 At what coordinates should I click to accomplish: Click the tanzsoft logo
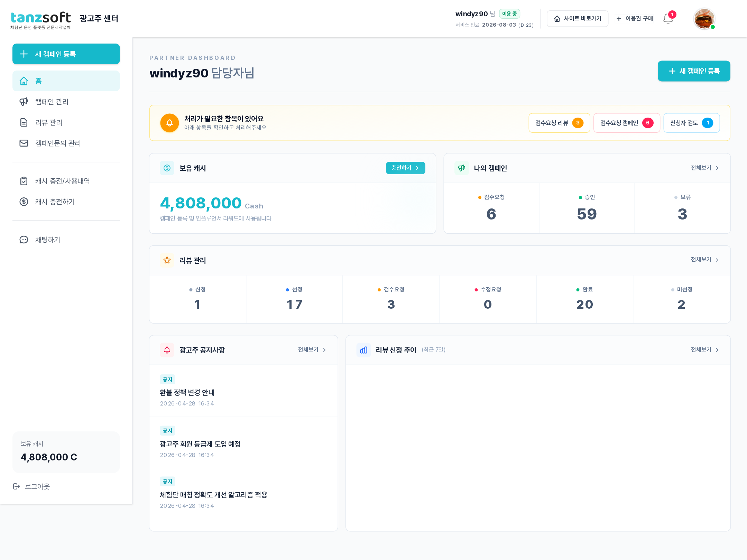(41, 20)
